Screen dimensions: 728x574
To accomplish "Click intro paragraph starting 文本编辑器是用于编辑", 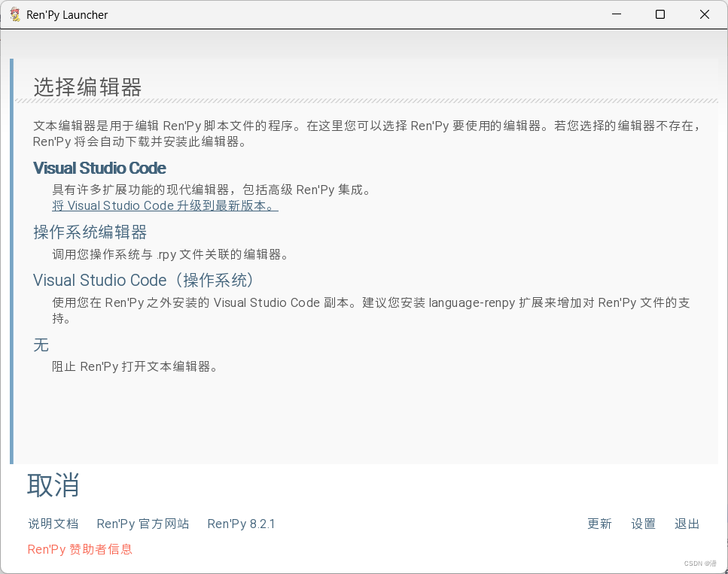I will tap(367, 134).
